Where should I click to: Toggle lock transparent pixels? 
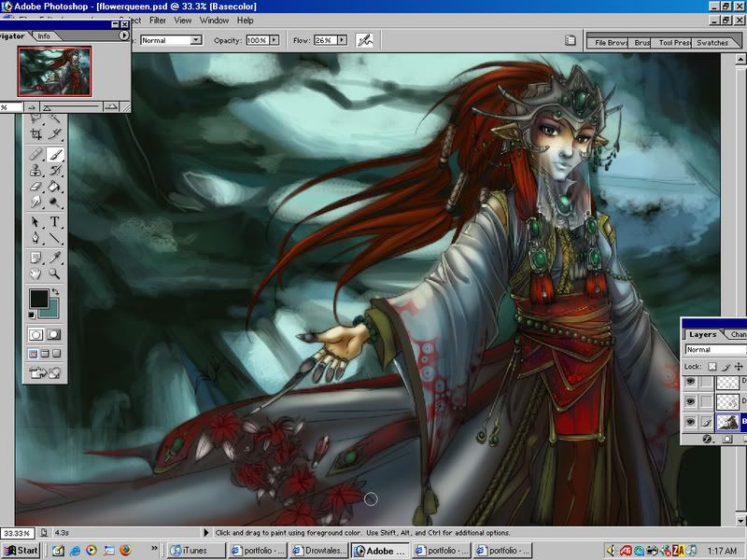(712, 366)
